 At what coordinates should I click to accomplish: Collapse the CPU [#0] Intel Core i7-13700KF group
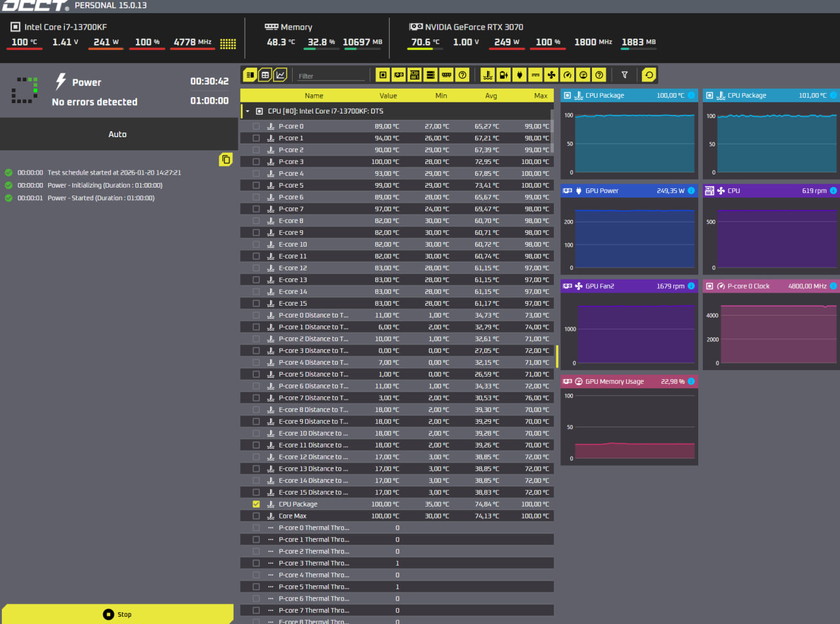(x=248, y=112)
